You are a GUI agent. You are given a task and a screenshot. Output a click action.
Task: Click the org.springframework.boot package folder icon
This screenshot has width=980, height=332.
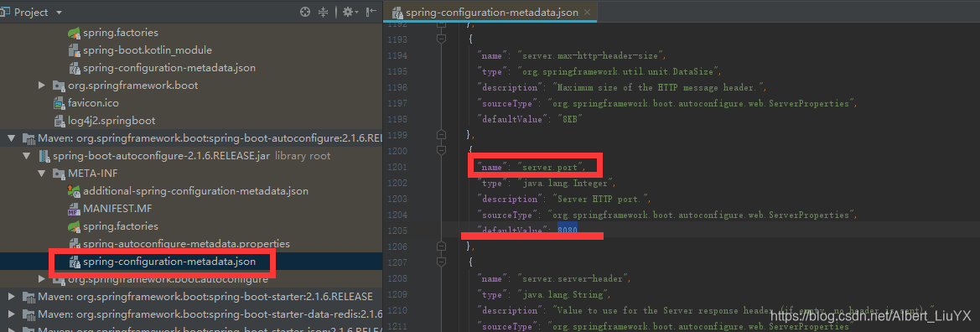pyautogui.click(x=59, y=85)
